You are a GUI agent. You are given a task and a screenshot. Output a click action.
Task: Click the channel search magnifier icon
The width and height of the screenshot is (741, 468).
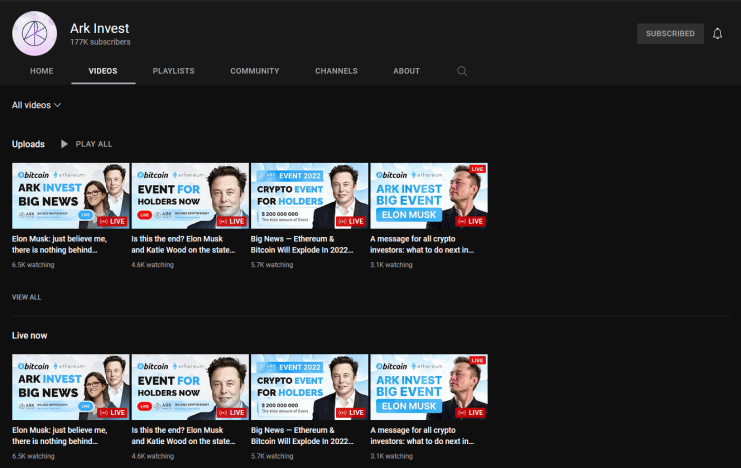point(462,71)
